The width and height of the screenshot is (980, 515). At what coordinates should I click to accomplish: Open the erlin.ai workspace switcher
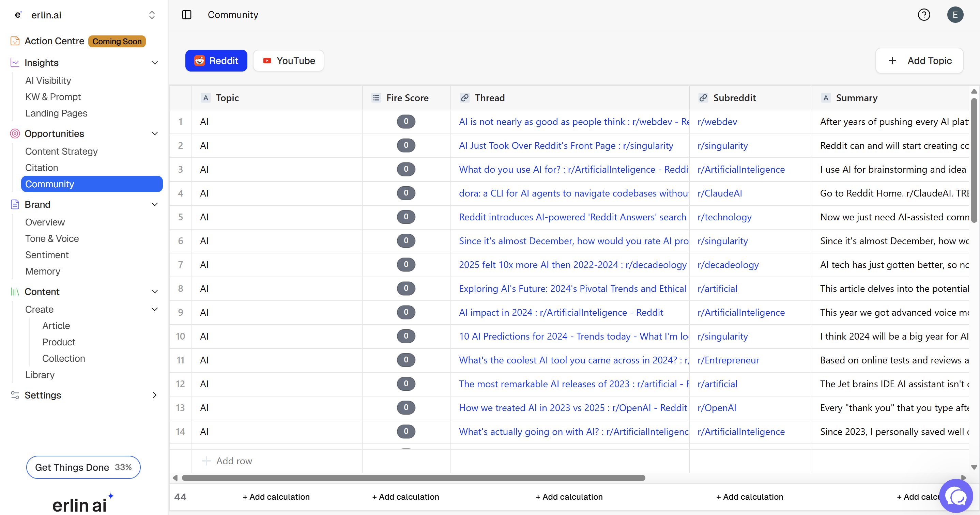[x=152, y=15]
